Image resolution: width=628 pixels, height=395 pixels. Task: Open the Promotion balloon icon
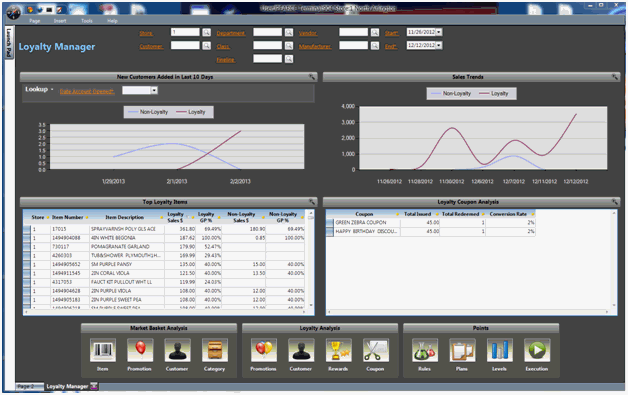point(140,350)
